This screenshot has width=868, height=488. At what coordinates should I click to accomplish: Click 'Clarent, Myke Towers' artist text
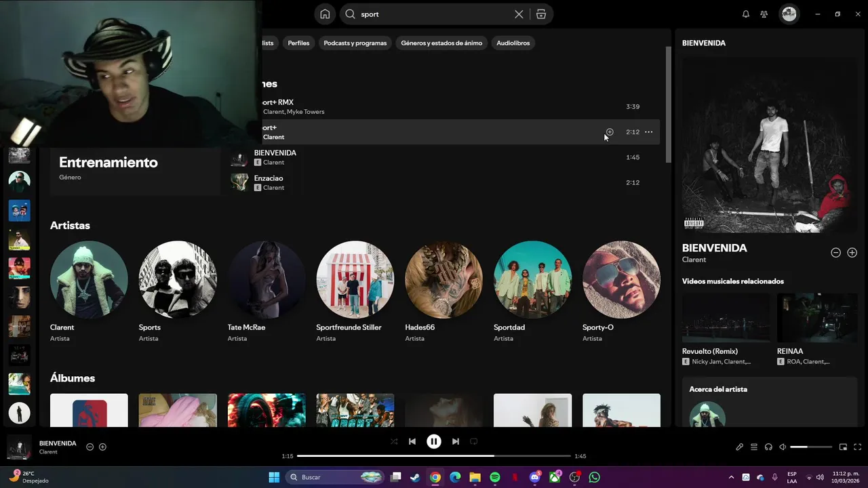[294, 112]
